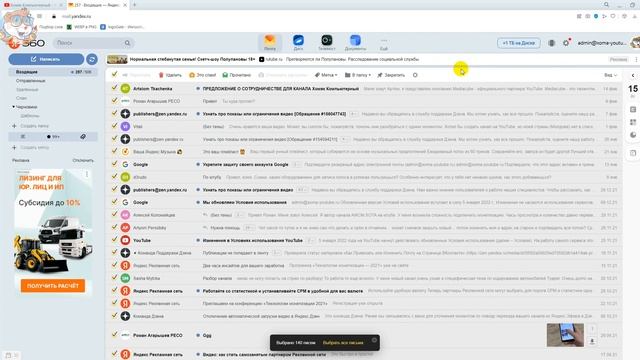Image resolution: width=640 pixels, height=360 pixels.
Task: Uncheck the Visé message checkbox
Action: [x=115, y=126]
